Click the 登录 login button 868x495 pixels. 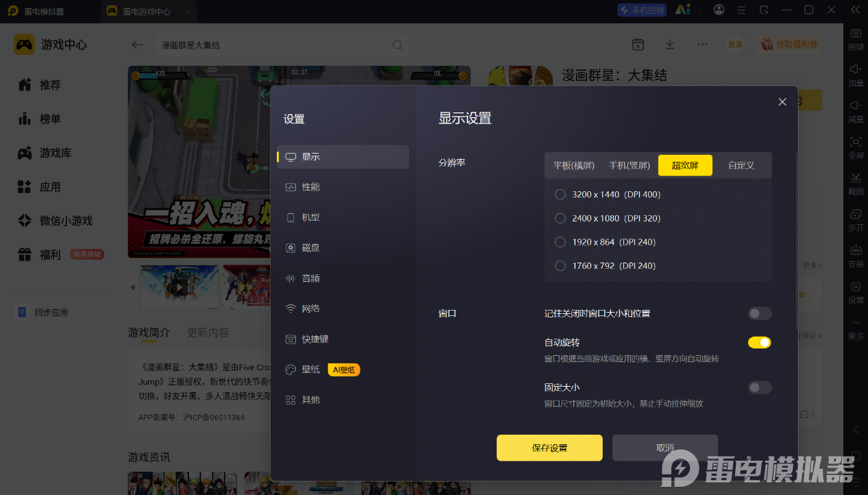coord(735,45)
